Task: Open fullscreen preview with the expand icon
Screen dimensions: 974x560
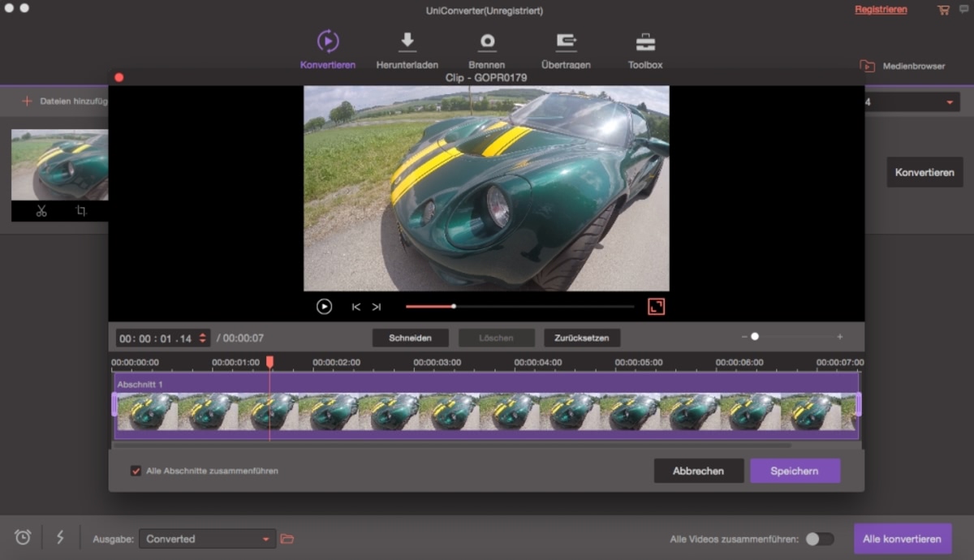Action: pyautogui.click(x=656, y=306)
